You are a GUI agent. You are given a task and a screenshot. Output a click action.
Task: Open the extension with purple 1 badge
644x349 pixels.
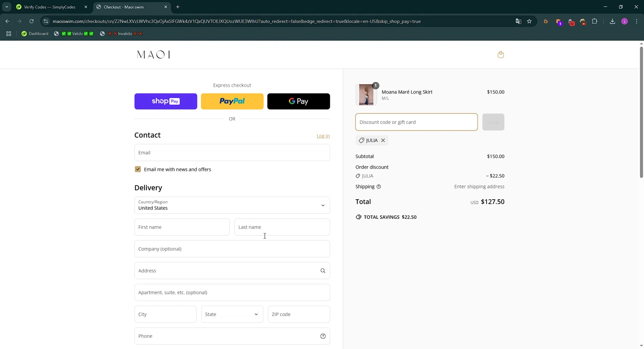point(559,21)
